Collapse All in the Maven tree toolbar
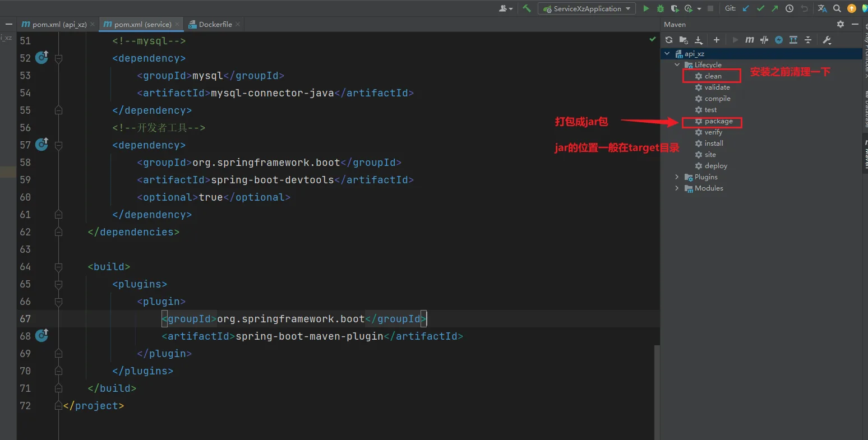 click(808, 40)
